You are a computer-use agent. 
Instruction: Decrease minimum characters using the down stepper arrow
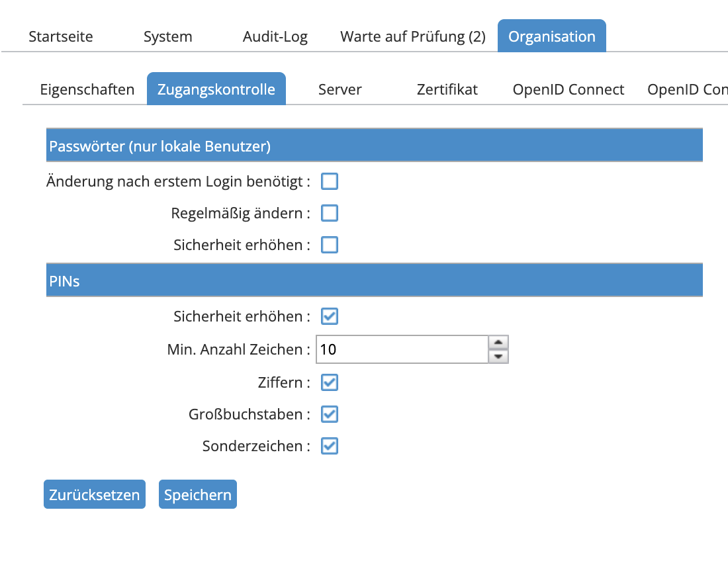point(498,355)
